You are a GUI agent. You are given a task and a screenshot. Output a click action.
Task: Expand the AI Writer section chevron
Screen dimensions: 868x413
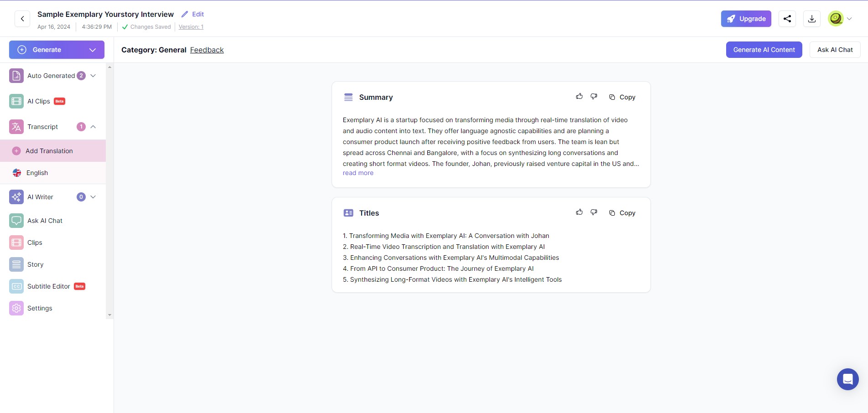(x=93, y=197)
